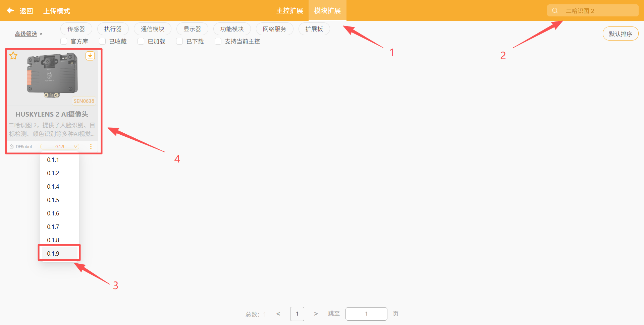Enable the 支持当前主控 checkbox
This screenshot has width=644, height=325.
coord(218,41)
